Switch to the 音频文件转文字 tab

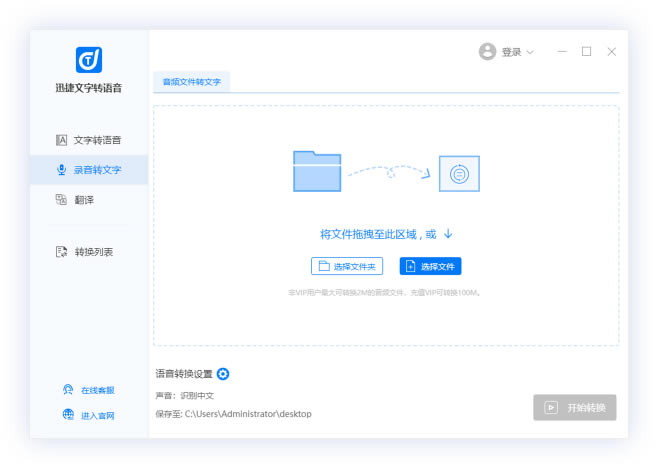(x=192, y=83)
